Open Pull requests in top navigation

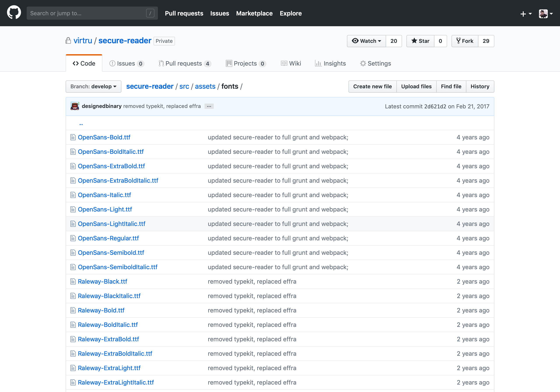tap(184, 13)
